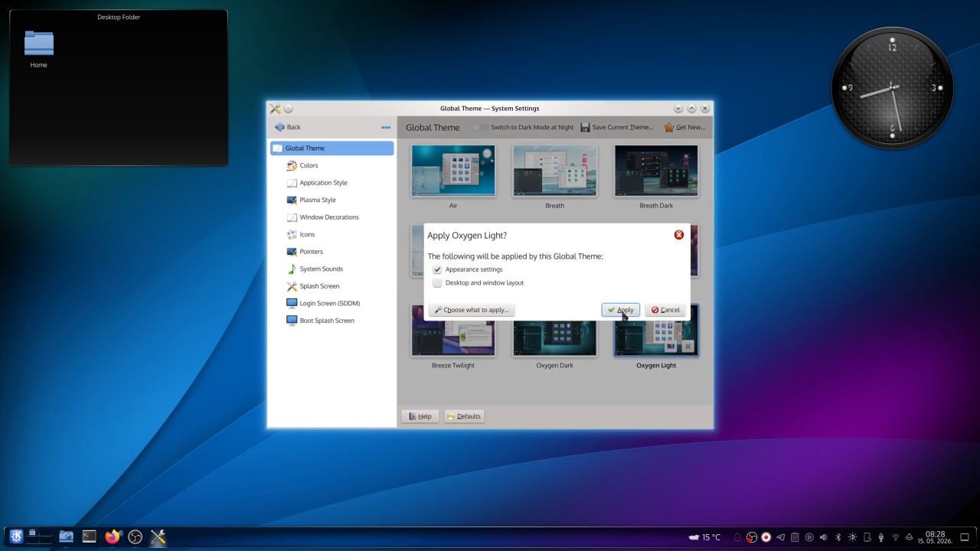Click the microphone tray icon
The image size is (980, 551).
(x=881, y=537)
